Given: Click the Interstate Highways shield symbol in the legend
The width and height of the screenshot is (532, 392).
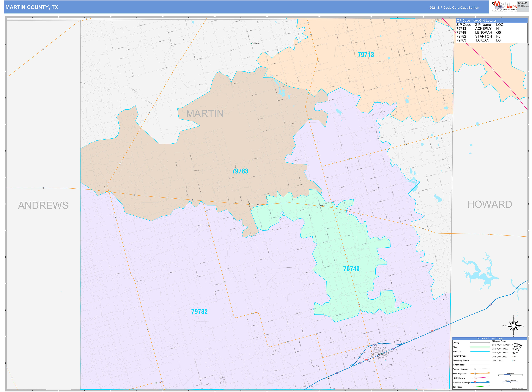Looking at the screenshot, I should (x=475, y=383).
